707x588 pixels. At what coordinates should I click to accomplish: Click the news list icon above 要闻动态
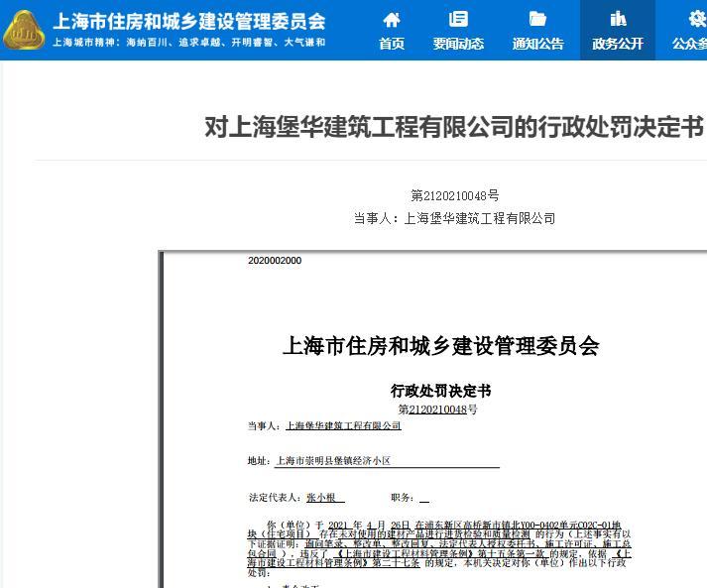tap(458, 19)
